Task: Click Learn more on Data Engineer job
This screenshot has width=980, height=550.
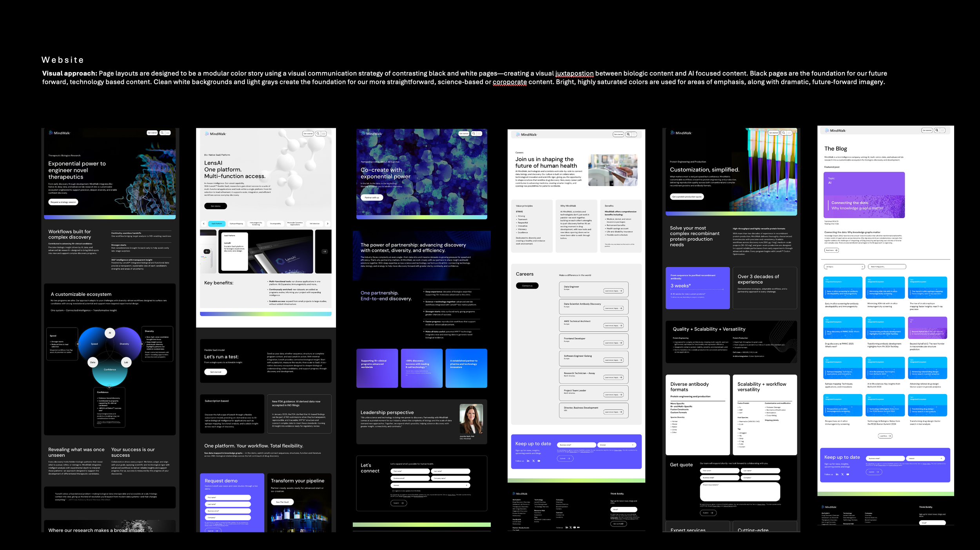Action: (x=613, y=291)
